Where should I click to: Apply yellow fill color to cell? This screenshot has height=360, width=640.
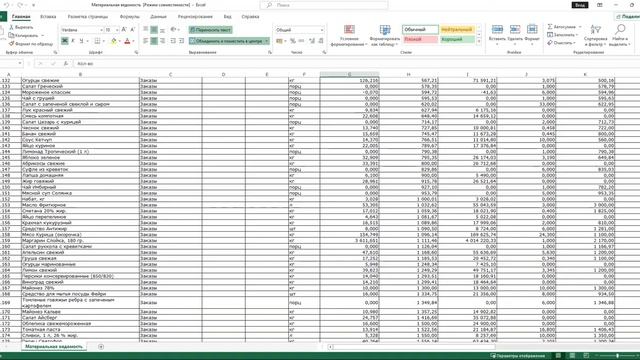[x=114, y=41]
